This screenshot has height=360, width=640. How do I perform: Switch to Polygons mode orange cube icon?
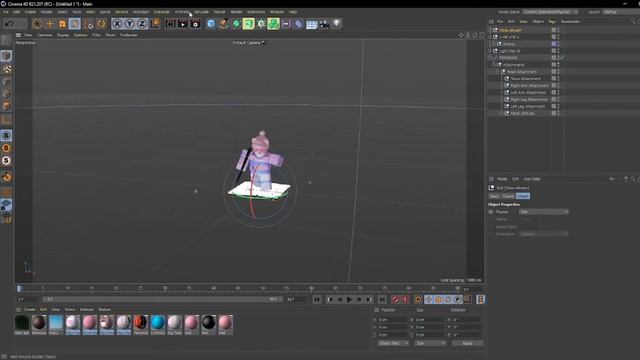pos(6,106)
